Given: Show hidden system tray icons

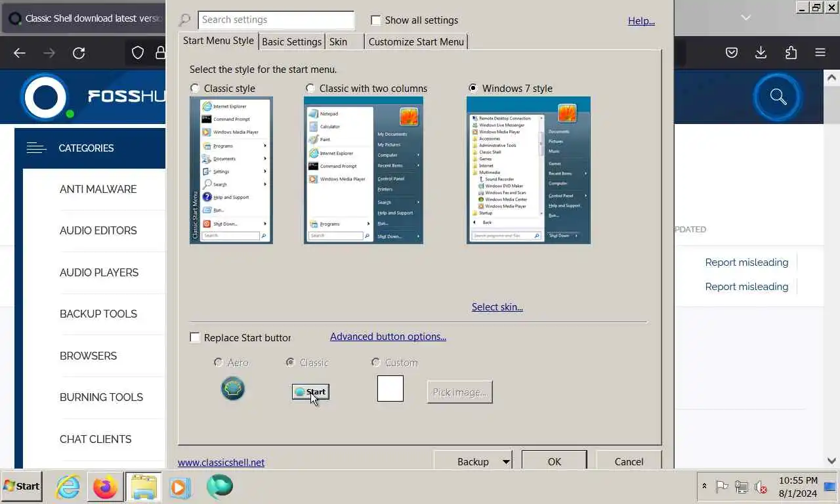Looking at the screenshot, I should (x=704, y=486).
